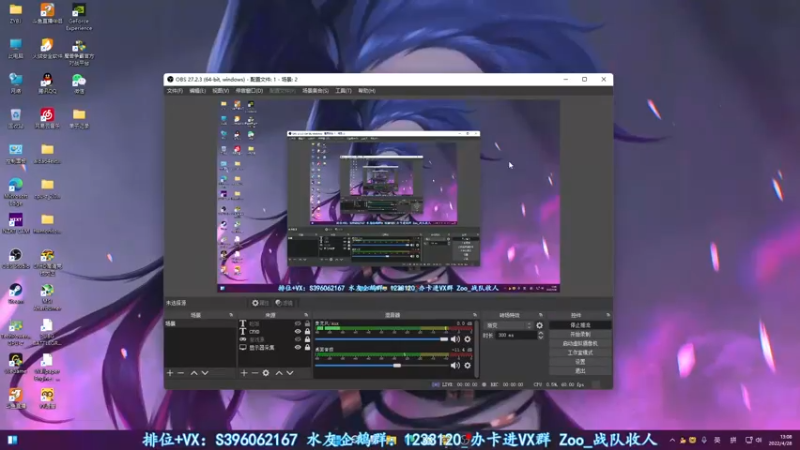Click the Start Recording button
This screenshot has width=800, height=450.
coord(580,334)
